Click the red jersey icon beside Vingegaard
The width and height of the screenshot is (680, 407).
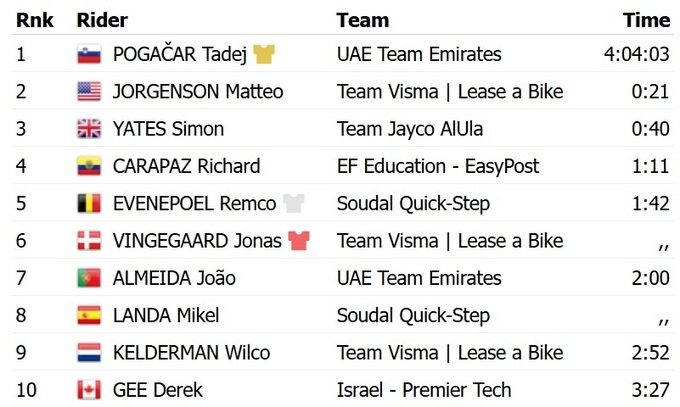[x=299, y=241]
